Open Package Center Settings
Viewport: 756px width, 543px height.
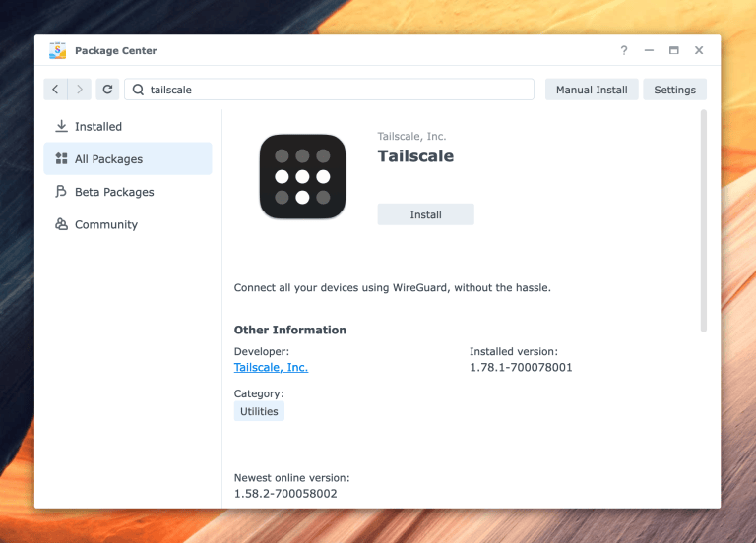tap(674, 90)
